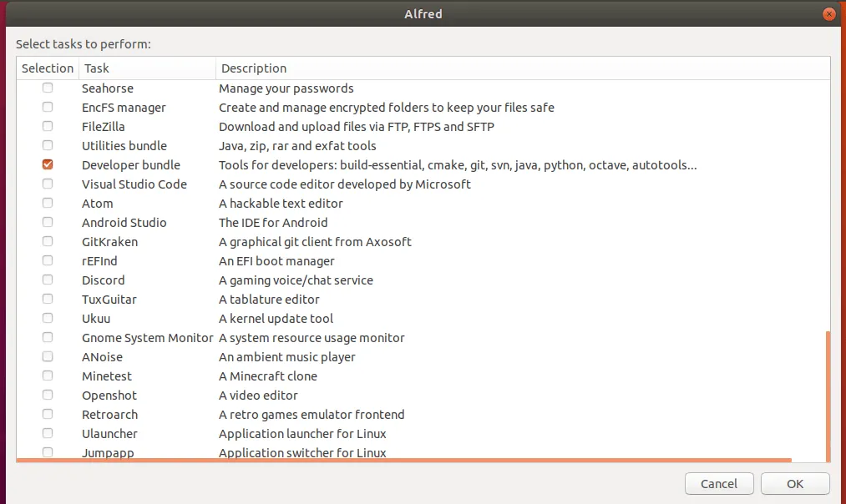The height and width of the screenshot is (504, 846).
Task: Tick the Visual Studio Code checkbox
Action: tap(48, 184)
